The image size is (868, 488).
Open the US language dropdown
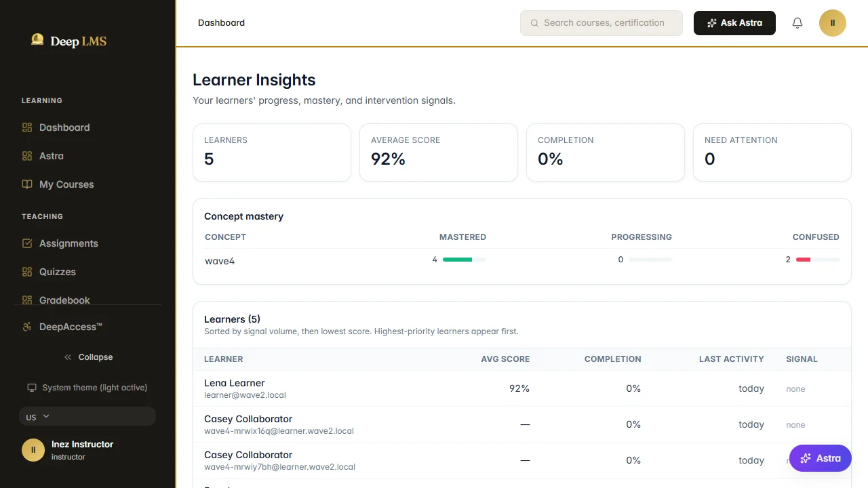[x=87, y=416]
